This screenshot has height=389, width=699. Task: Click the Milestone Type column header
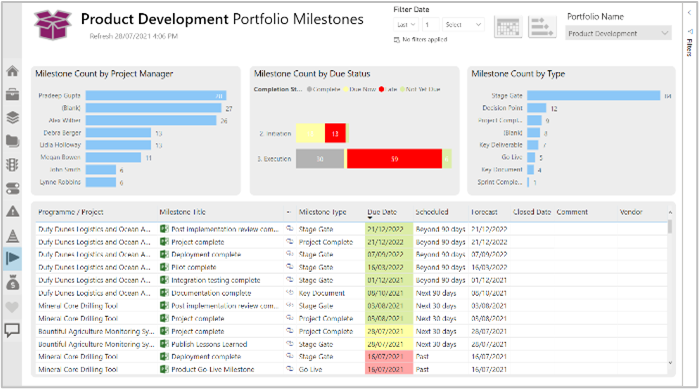click(x=322, y=212)
